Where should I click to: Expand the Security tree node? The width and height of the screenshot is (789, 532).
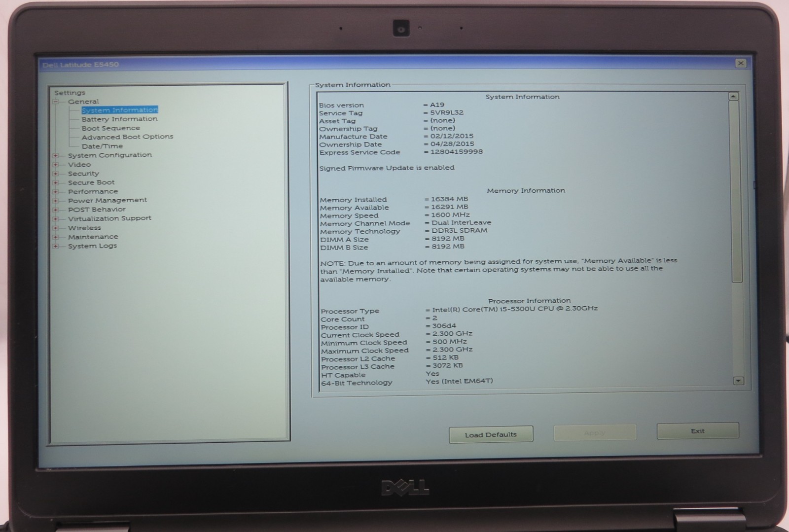(56, 174)
